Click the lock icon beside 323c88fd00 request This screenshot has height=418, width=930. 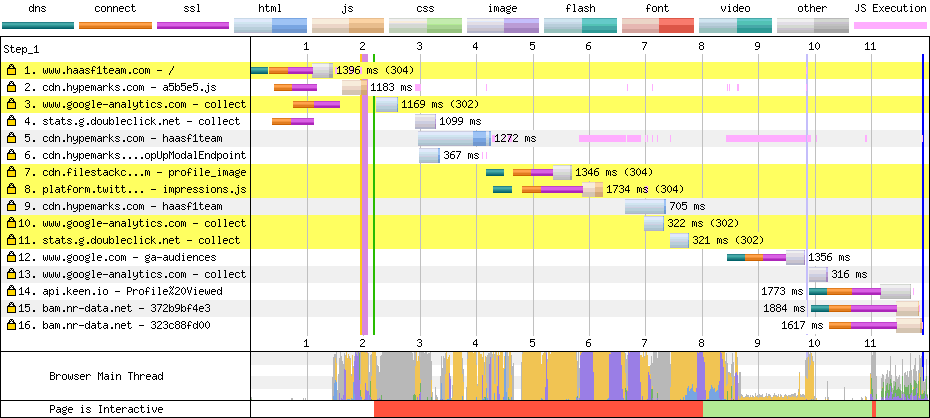pos(11,325)
